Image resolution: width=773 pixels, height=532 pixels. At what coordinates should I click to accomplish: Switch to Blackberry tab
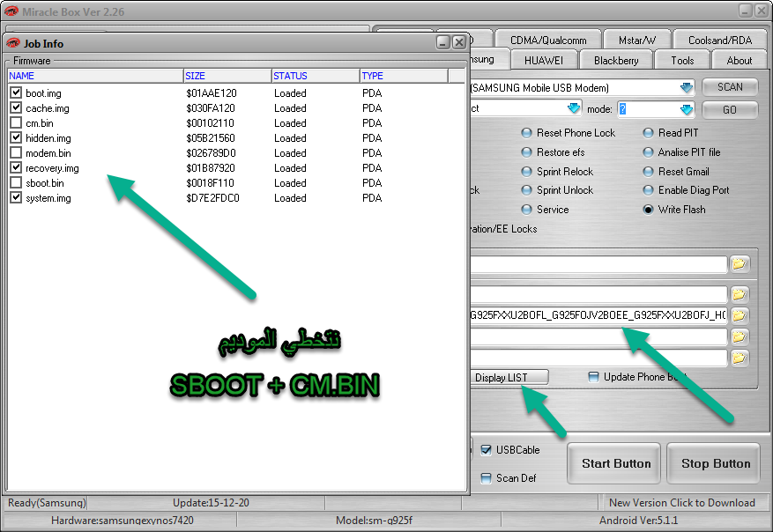coord(616,60)
